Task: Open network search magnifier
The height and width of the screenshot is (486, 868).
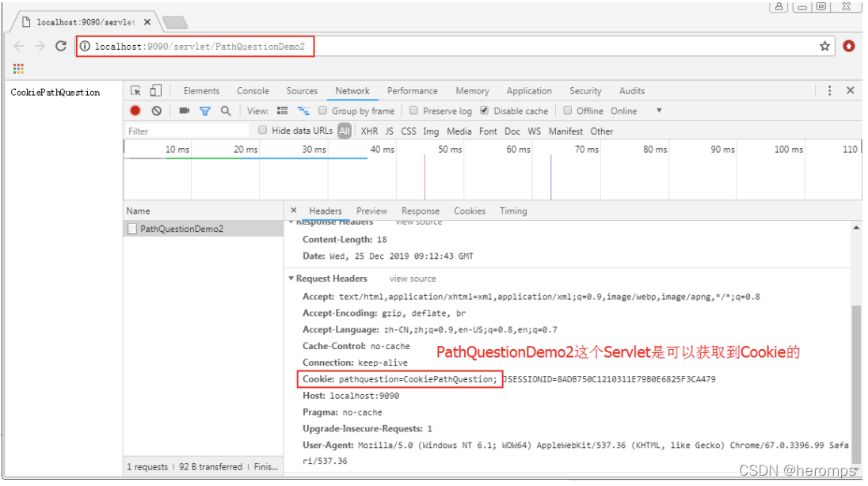Action: click(226, 111)
